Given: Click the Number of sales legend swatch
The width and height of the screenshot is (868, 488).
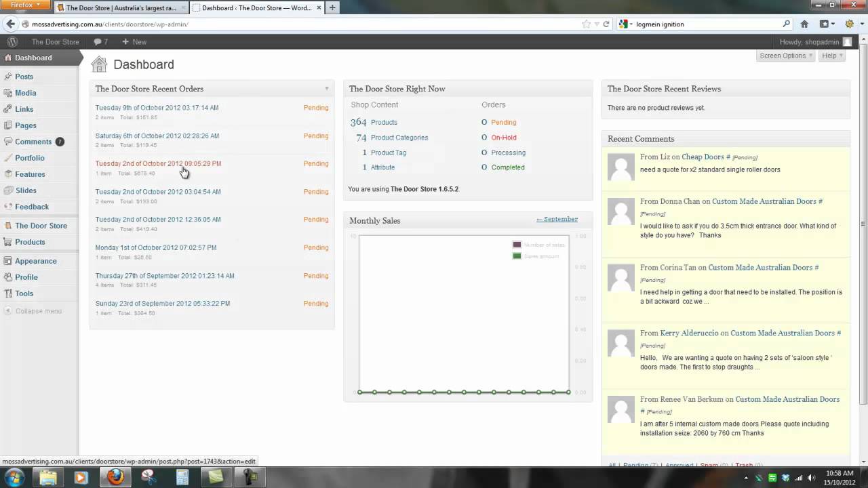Looking at the screenshot, I should [x=517, y=245].
